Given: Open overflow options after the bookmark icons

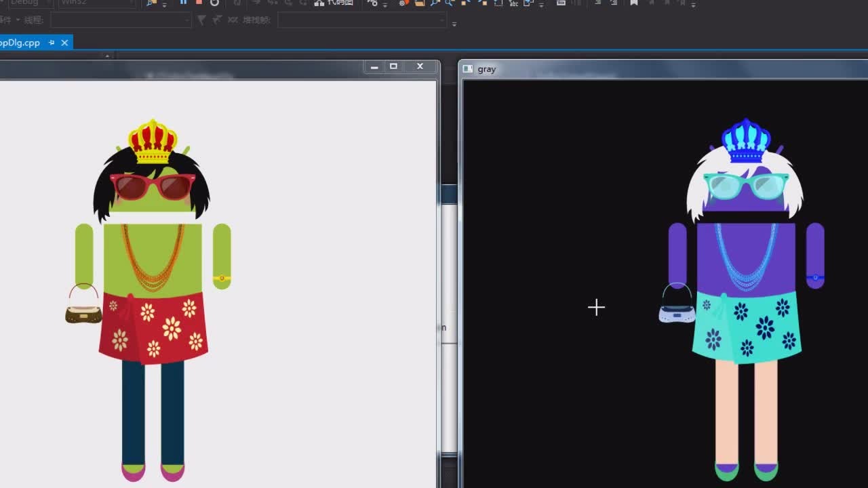Looking at the screenshot, I should pyautogui.click(x=692, y=4).
